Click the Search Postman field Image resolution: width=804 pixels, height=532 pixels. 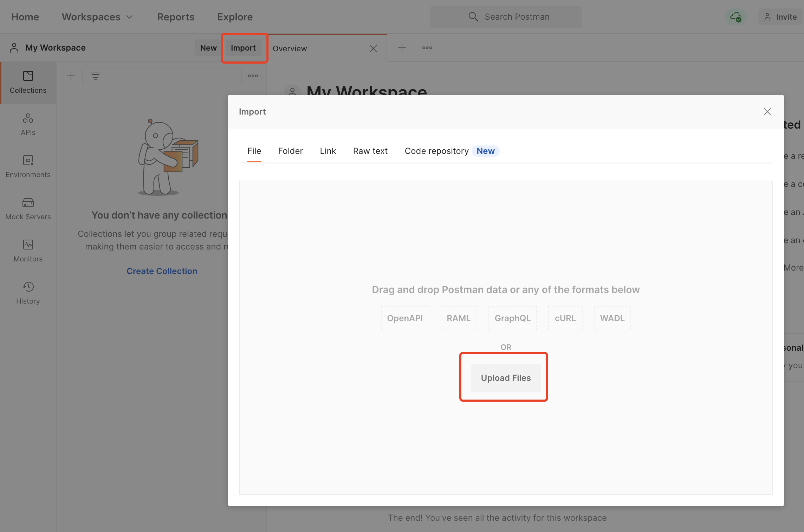coord(506,17)
